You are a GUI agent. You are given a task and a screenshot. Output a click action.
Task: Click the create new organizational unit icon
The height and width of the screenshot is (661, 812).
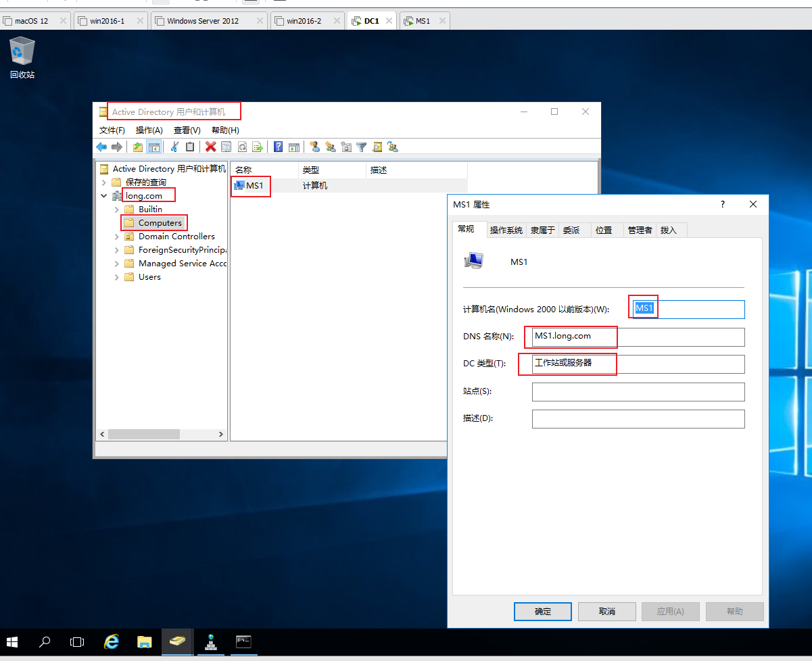click(x=345, y=147)
